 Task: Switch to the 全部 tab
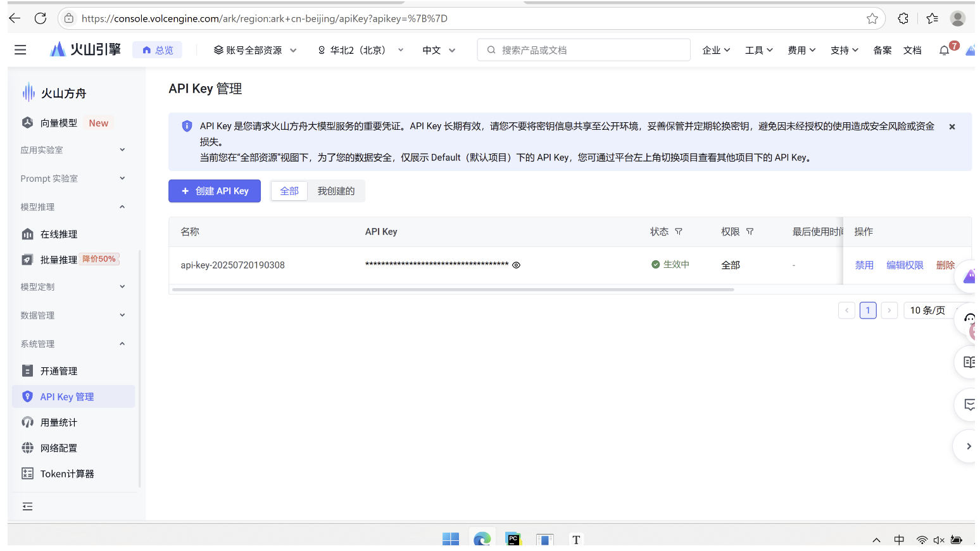pos(289,191)
